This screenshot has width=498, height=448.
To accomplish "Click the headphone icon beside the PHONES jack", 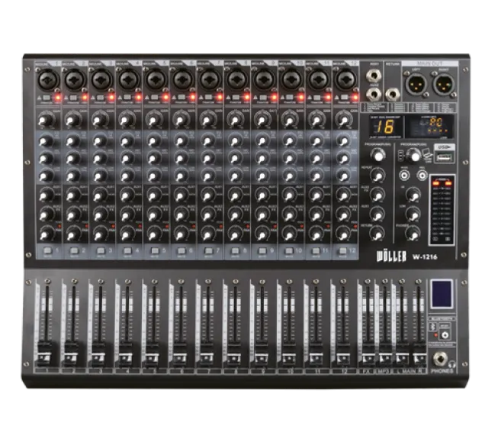I will click(x=452, y=365).
